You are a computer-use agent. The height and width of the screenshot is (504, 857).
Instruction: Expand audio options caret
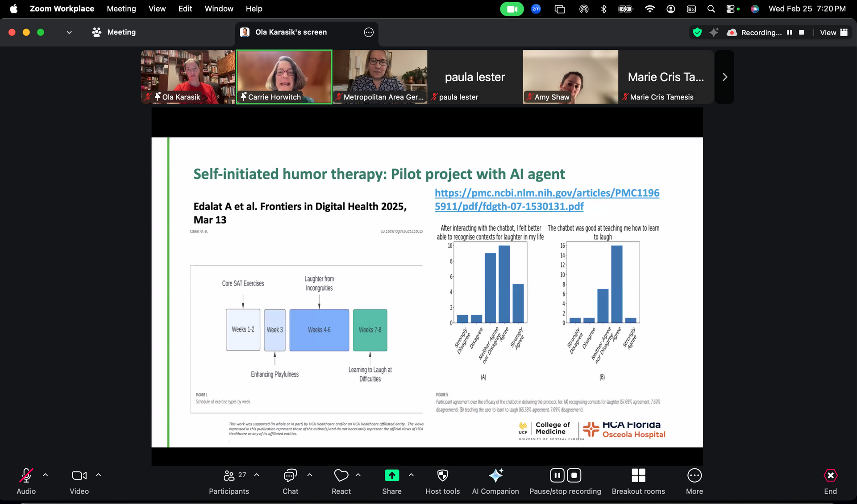(x=45, y=475)
